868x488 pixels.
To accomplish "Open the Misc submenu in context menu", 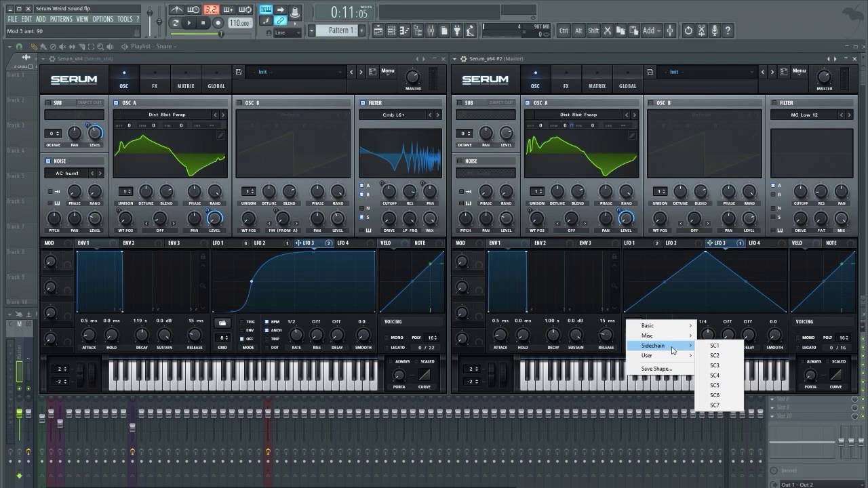I will click(661, 335).
